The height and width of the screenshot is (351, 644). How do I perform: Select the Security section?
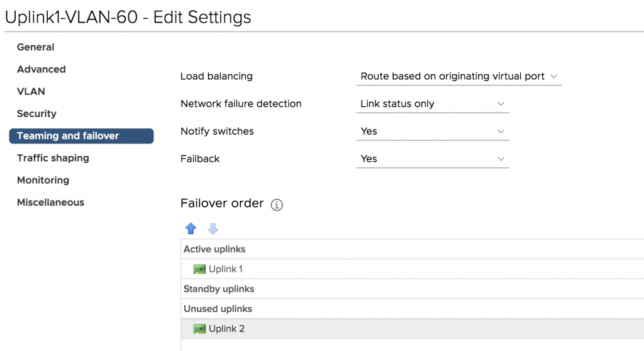(36, 114)
